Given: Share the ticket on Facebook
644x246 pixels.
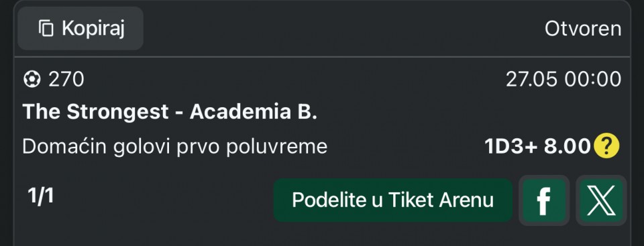Looking at the screenshot, I should click(x=544, y=200).
